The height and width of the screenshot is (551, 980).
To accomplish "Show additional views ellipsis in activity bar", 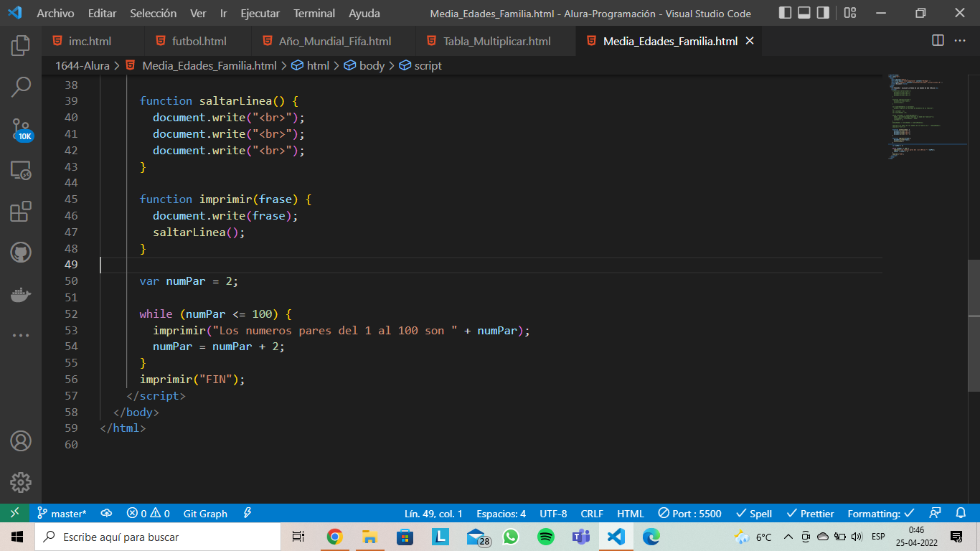I will point(21,335).
